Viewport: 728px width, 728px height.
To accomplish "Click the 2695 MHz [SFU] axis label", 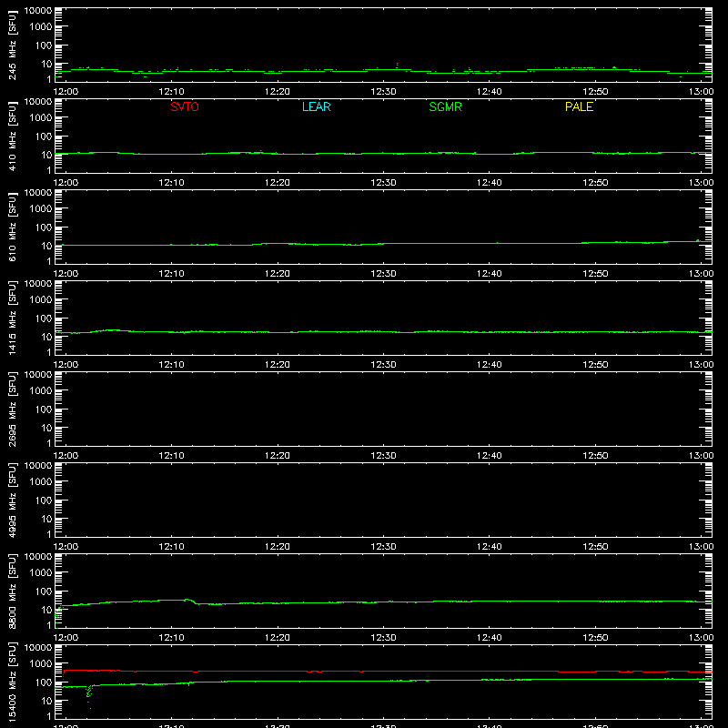I will click(13, 409).
